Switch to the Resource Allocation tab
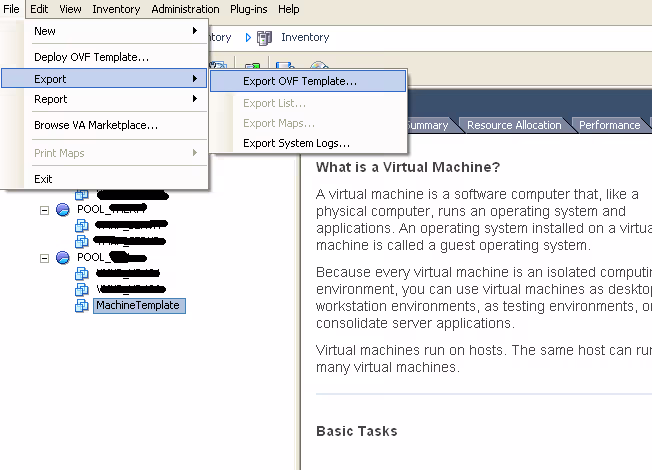This screenshot has width=652, height=470. [514, 125]
